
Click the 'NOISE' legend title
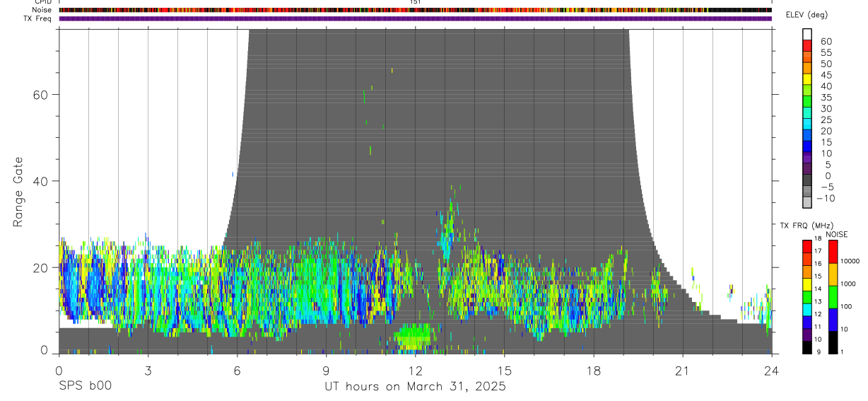click(836, 234)
